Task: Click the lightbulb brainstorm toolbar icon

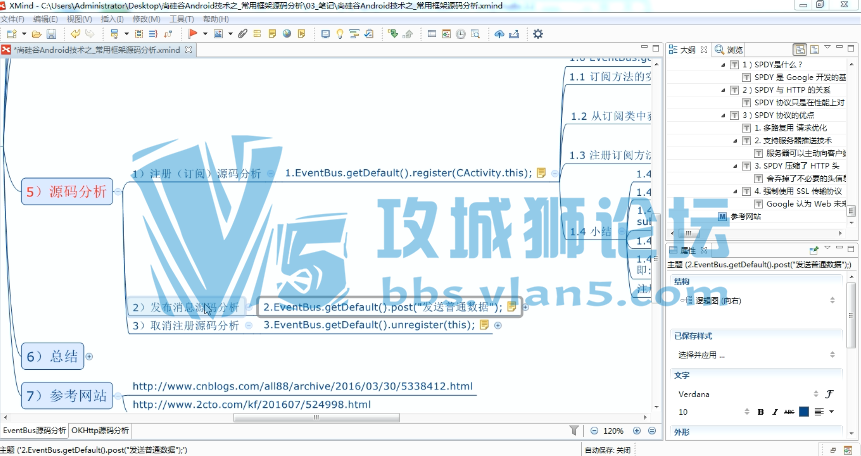Action: 340,34
